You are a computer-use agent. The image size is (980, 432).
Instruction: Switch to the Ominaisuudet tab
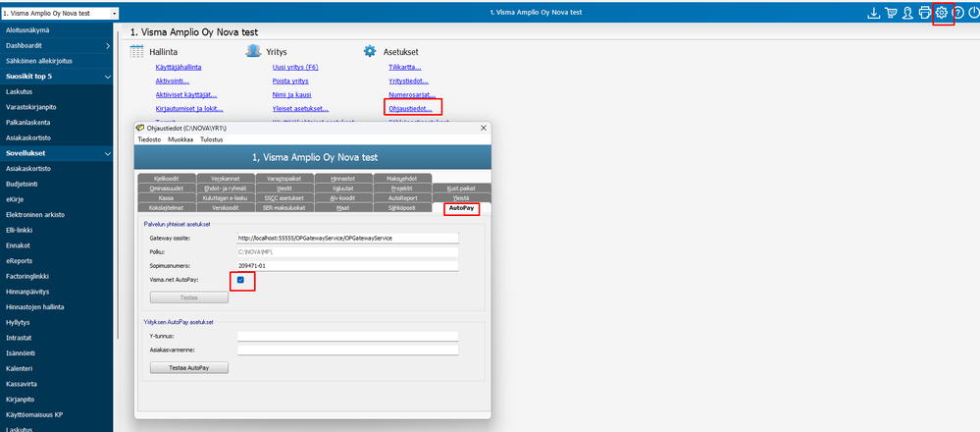click(x=166, y=188)
